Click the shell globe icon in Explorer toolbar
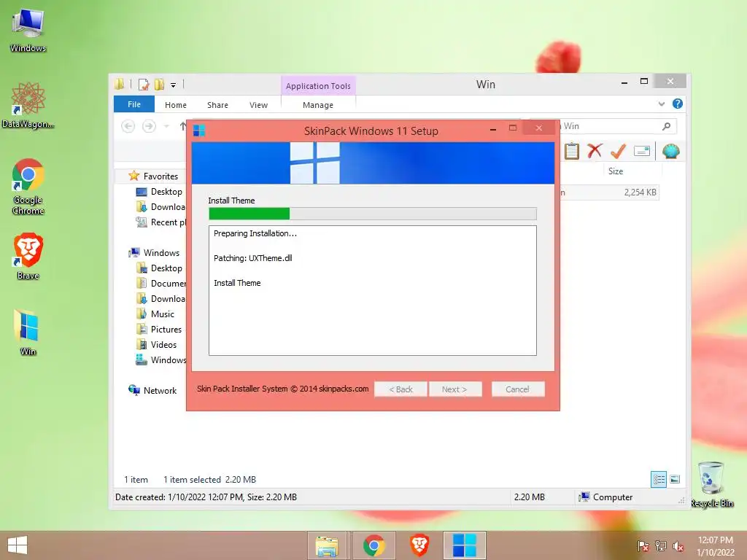Screen dimensions: 747x560 click(x=671, y=151)
